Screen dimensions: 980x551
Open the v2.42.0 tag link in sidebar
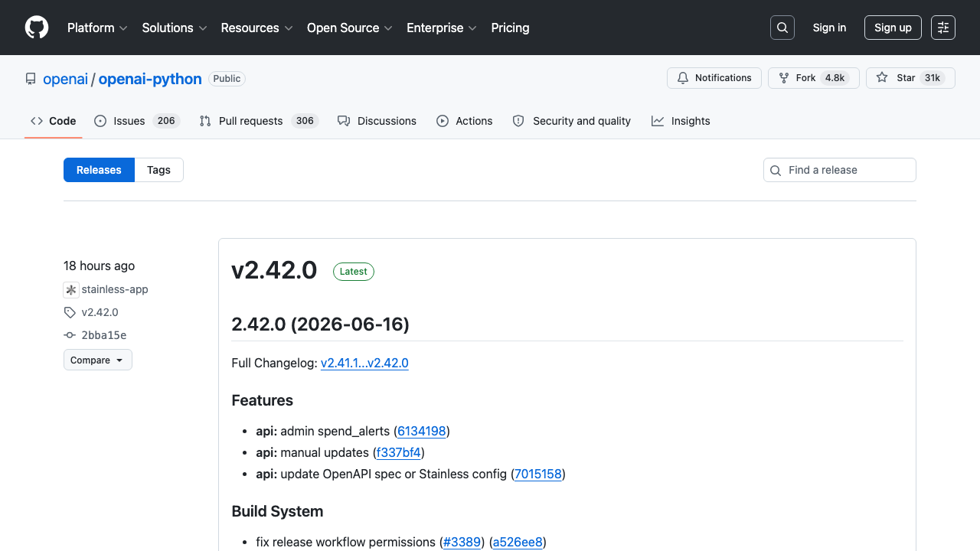click(100, 312)
